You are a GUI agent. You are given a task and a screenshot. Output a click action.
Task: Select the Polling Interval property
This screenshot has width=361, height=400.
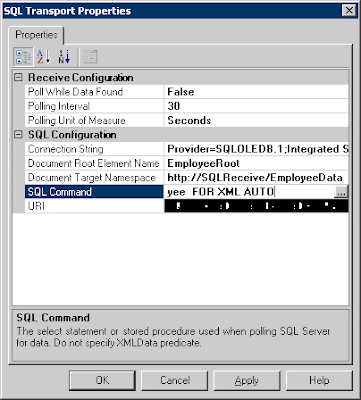(x=94, y=106)
